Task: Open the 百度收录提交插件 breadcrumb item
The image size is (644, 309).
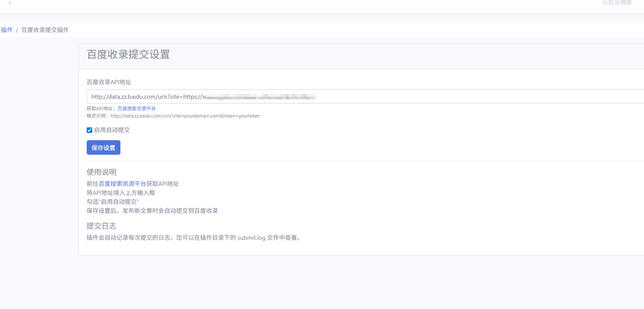Action: 45,29
